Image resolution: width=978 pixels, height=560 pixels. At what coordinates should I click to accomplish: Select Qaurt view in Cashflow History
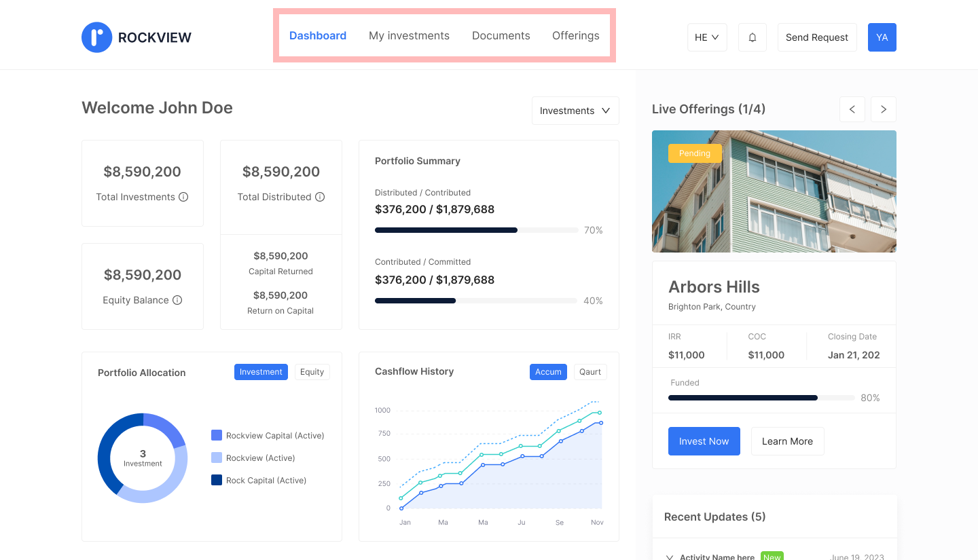590,372
